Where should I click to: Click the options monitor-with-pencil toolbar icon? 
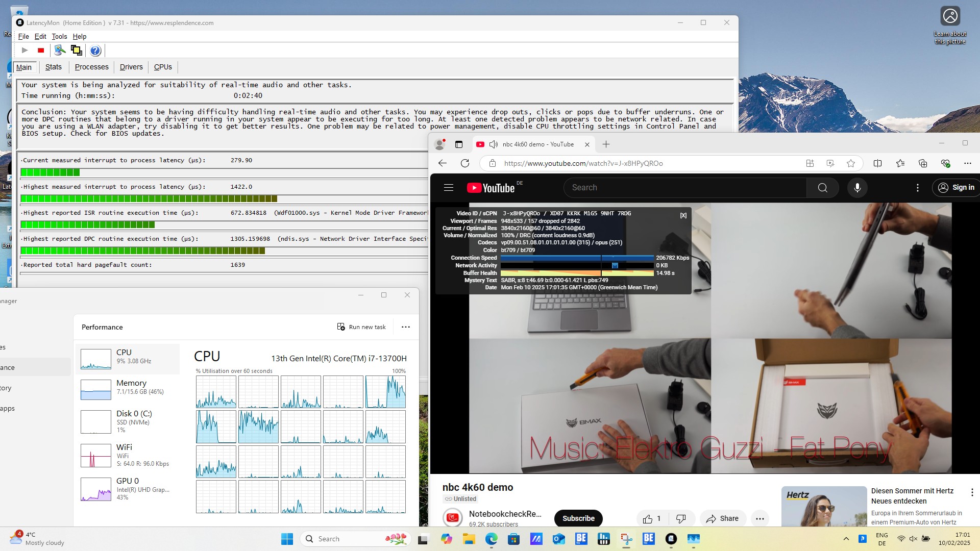pyautogui.click(x=60, y=51)
